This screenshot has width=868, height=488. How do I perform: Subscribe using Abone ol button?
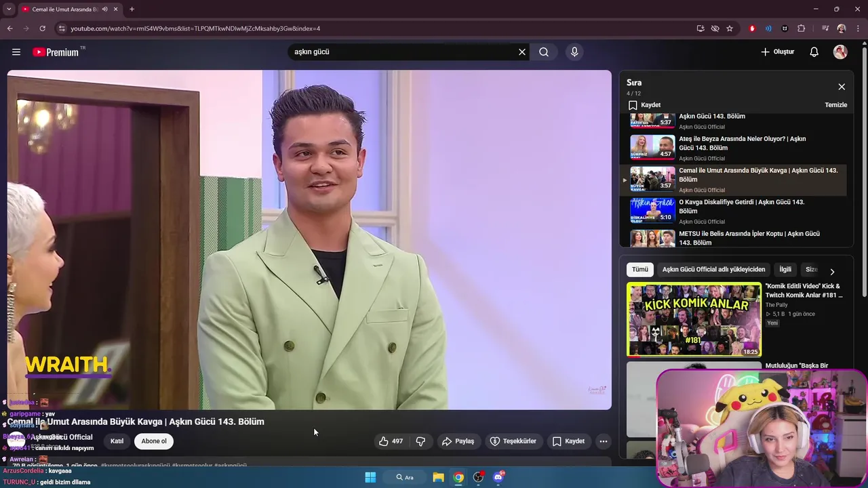click(x=154, y=441)
